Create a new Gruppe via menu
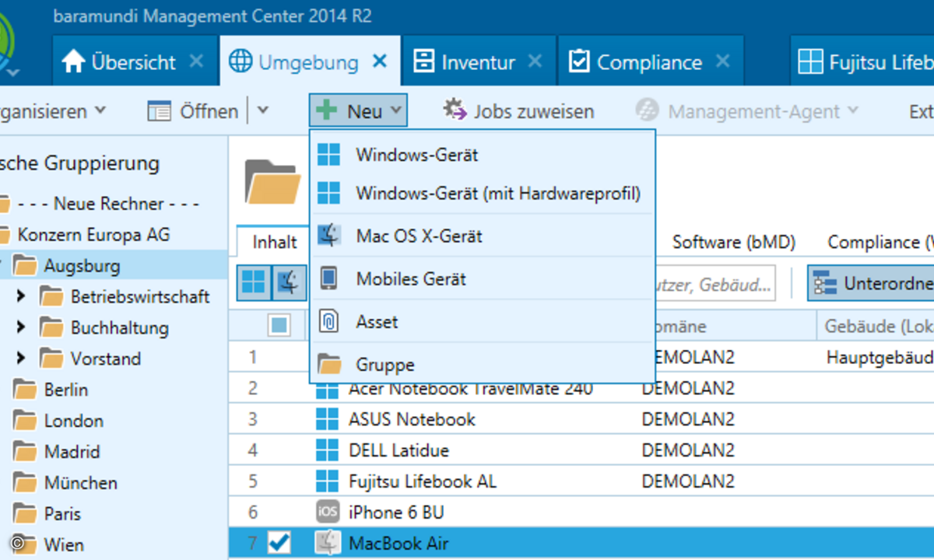 (483, 364)
